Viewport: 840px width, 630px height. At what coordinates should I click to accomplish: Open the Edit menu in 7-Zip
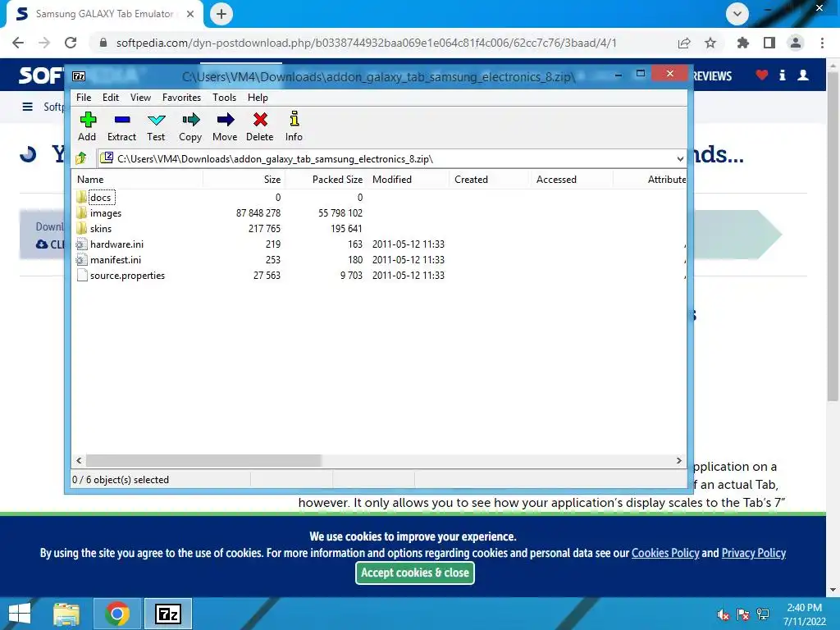pyautogui.click(x=111, y=98)
